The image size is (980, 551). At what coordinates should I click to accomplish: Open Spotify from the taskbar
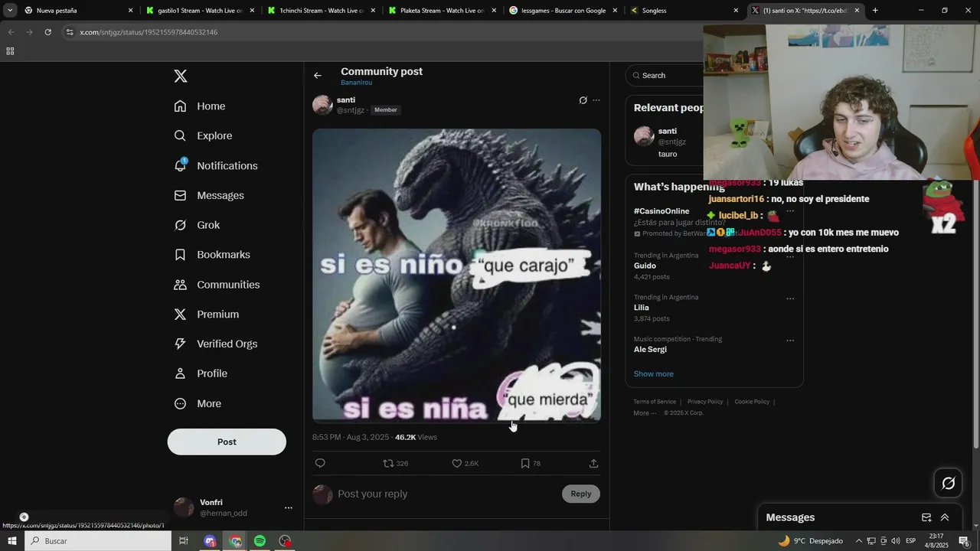(x=260, y=541)
